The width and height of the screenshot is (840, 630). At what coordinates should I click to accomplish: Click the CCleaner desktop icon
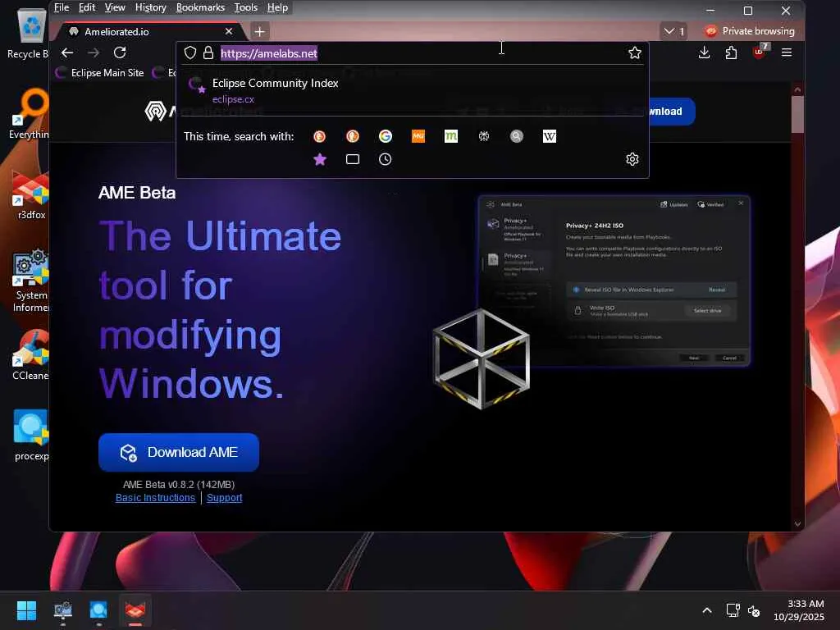pos(30,355)
